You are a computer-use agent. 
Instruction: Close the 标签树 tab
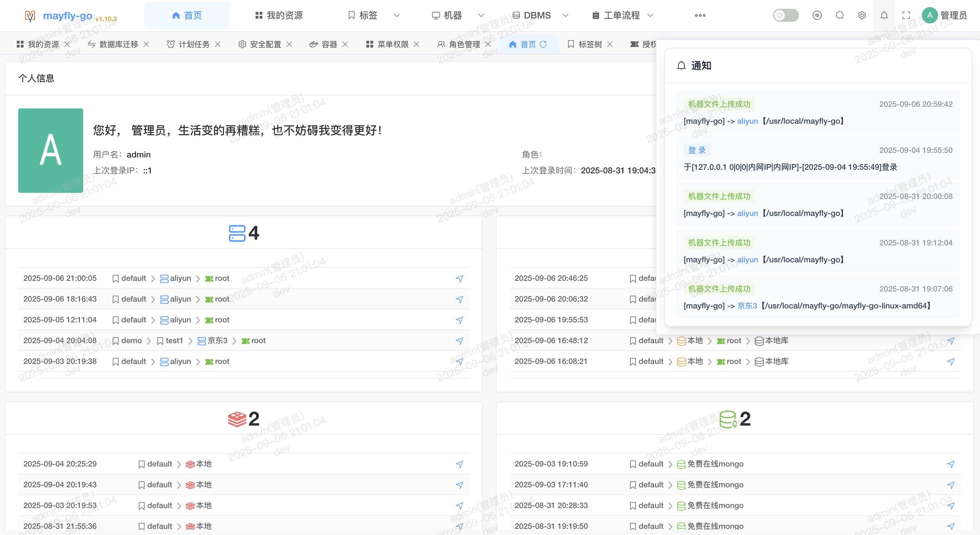click(610, 44)
